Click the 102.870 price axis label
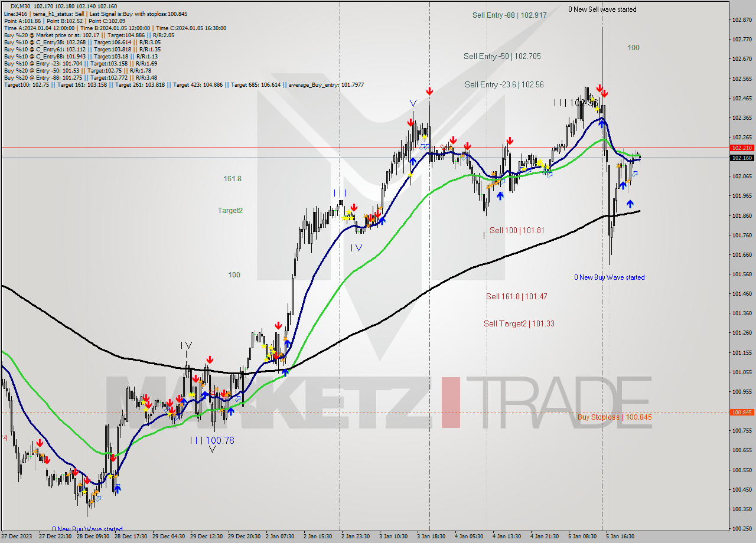 tap(741, 20)
